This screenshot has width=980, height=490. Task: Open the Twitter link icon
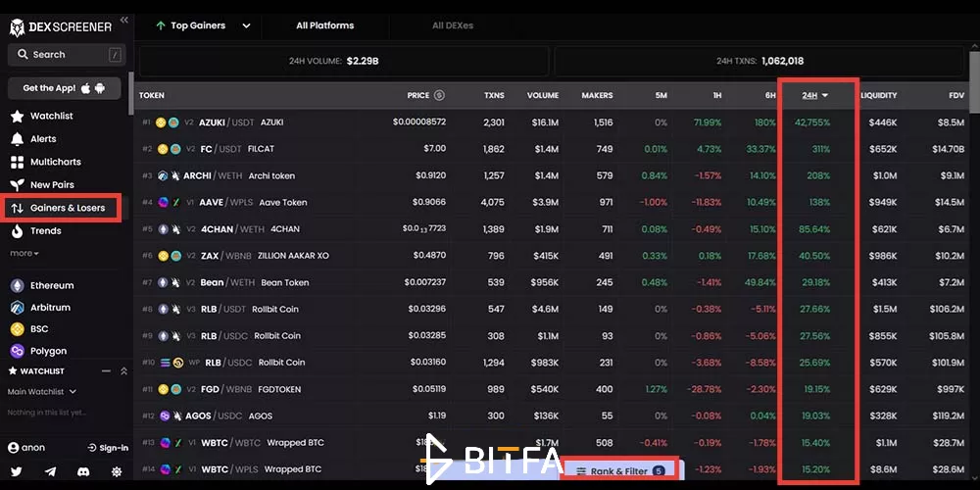(17, 472)
